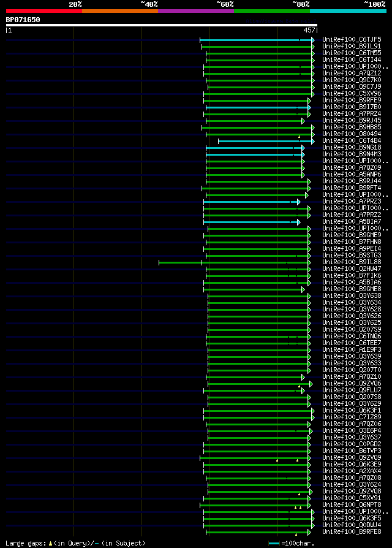The width and height of the screenshot is (392, 548).
Task: Open hit UniRef100_Q9C7J9
Action: (352, 86)
